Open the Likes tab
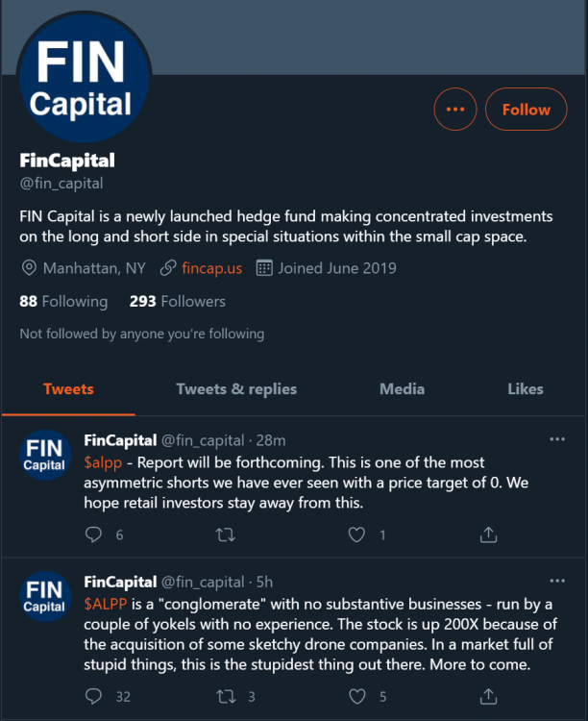Image resolution: width=588 pixels, height=721 pixels. (x=526, y=389)
